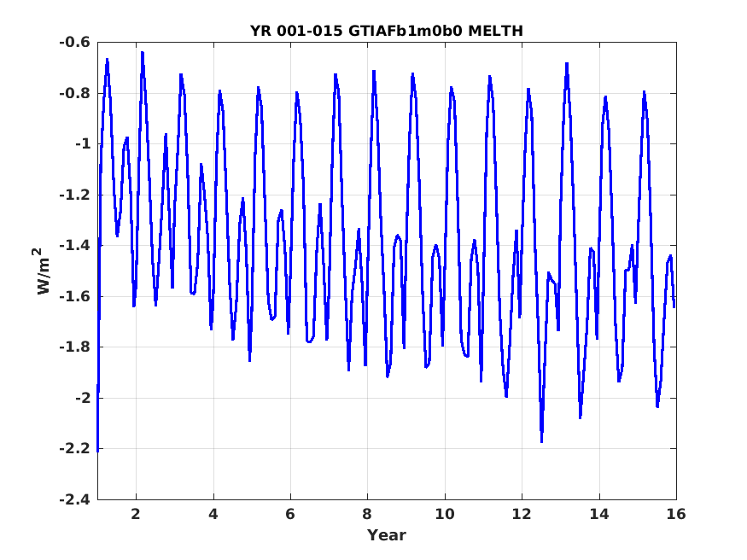Select the x-axis tick label '16'
The image size is (747, 560).
pos(676,514)
